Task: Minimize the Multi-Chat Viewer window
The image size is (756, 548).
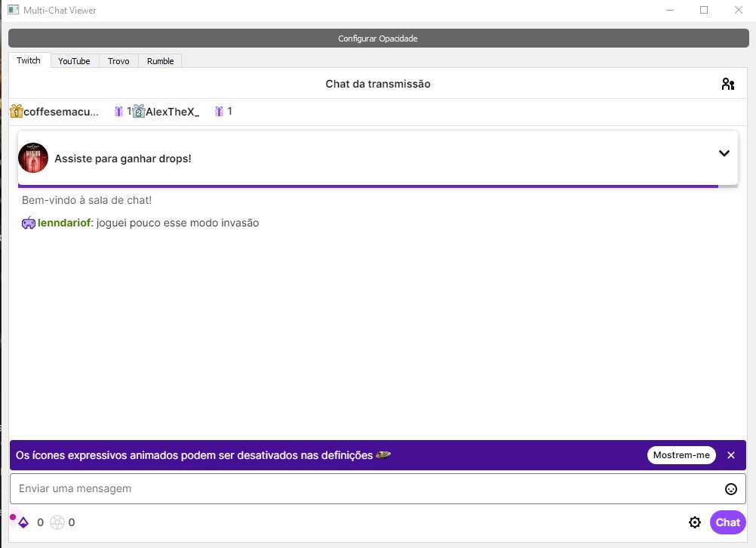Action: (670, 10)
